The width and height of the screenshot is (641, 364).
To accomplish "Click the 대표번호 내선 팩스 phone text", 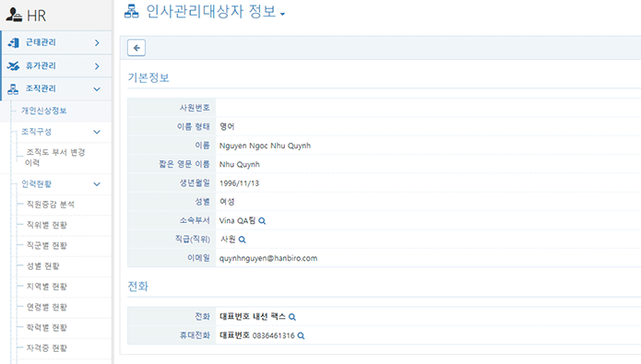I will (253, 317).
